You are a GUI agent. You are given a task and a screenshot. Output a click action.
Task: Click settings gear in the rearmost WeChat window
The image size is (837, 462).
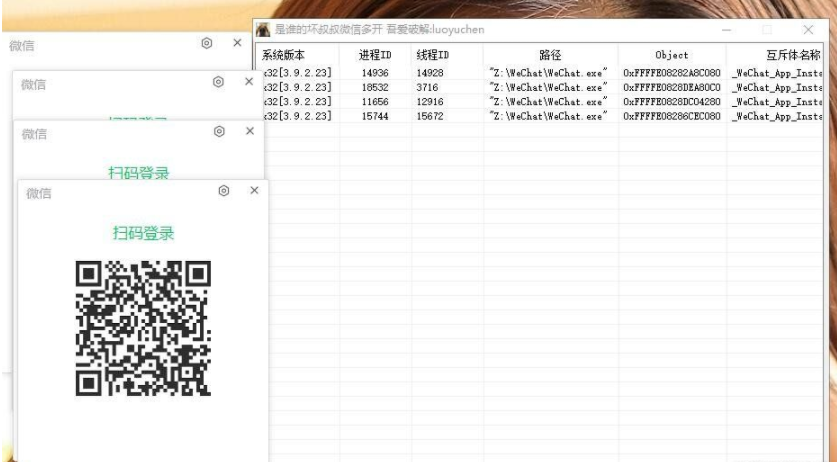tap(207, 43)
